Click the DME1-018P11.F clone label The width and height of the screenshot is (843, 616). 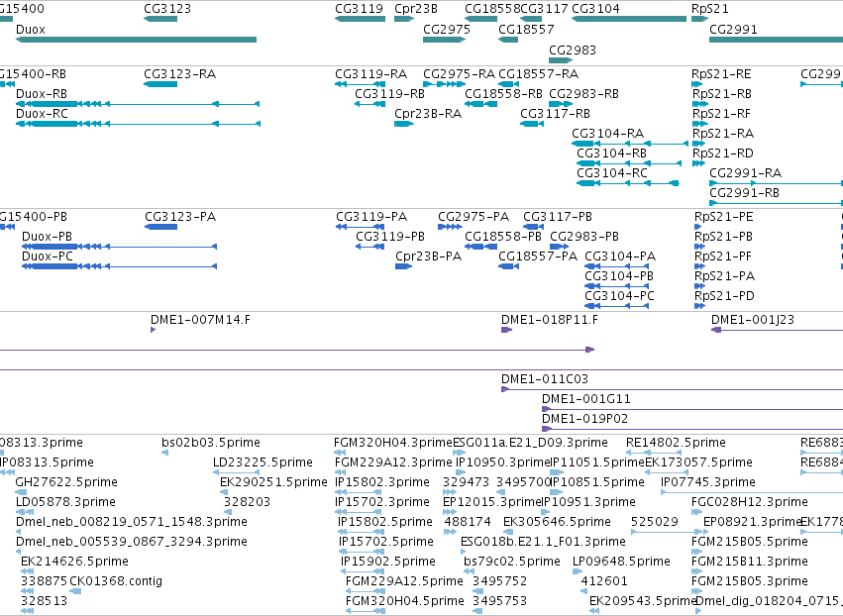point(550,320)
